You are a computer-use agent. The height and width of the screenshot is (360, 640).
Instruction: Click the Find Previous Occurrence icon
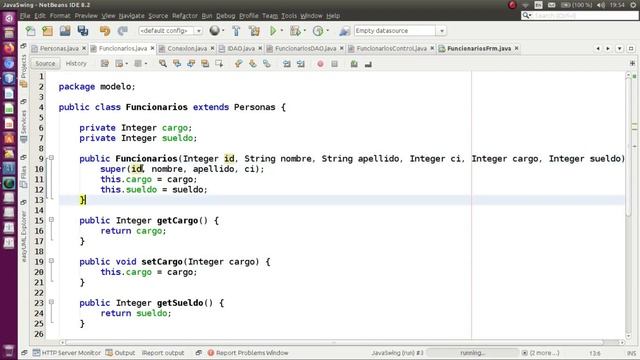click(177, 64)
